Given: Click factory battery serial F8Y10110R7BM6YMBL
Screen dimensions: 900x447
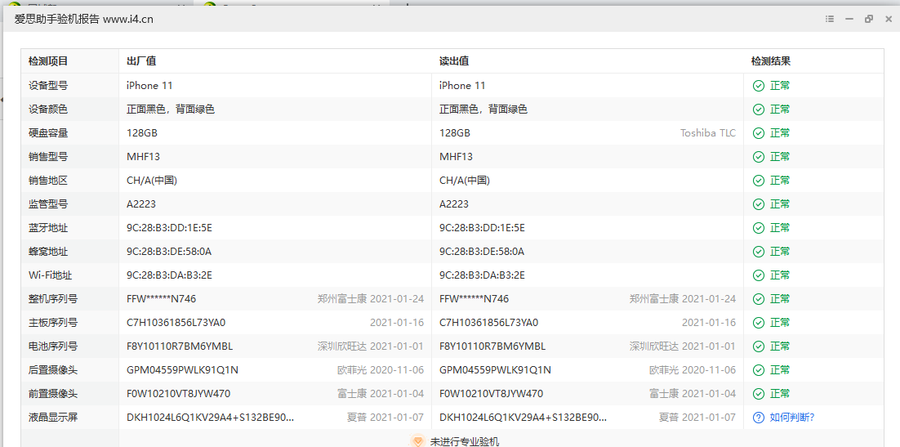Looking at the screenshot, I should pyautogui.click(x=180, y=346).
